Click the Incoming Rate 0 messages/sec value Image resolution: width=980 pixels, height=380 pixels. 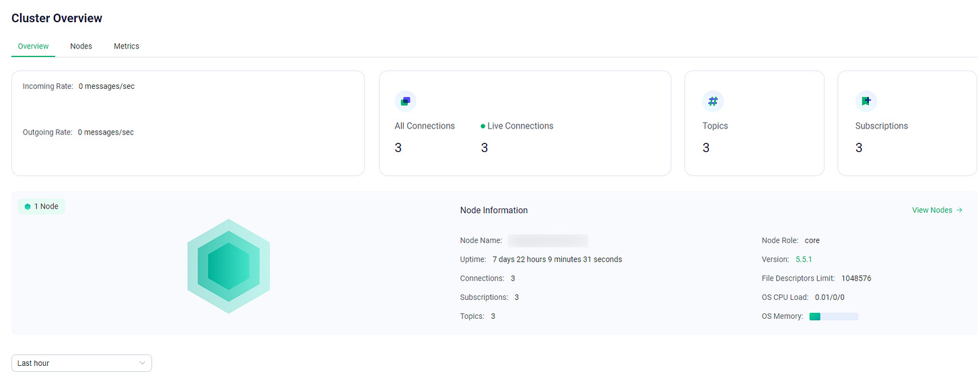[x=106, y=86]
